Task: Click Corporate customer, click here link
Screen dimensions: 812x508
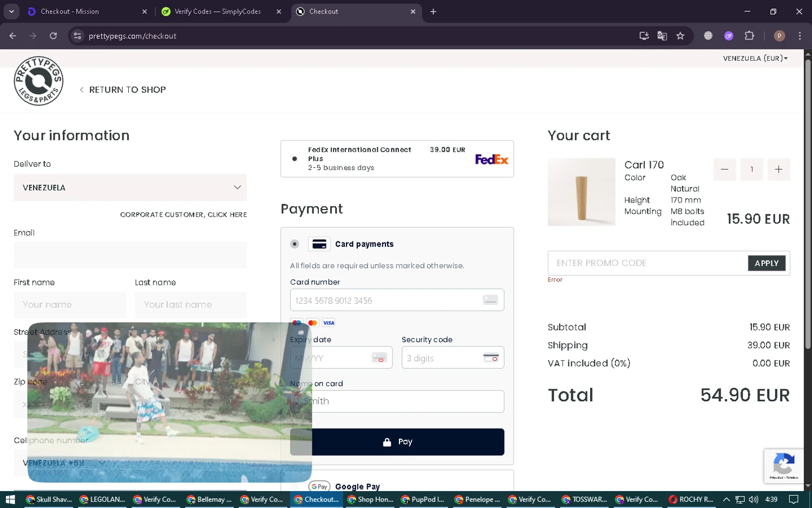Action: (x=184, y=214)
